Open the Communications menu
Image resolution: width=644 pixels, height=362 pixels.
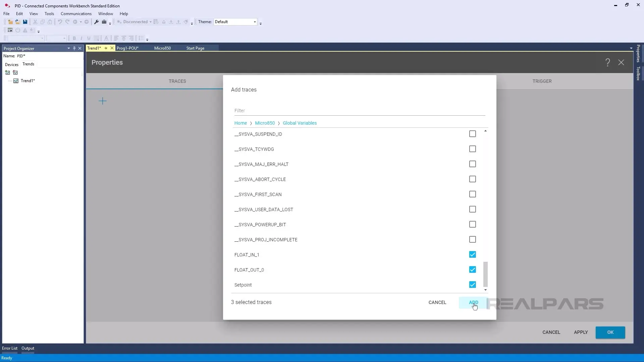tap(76, 13)
